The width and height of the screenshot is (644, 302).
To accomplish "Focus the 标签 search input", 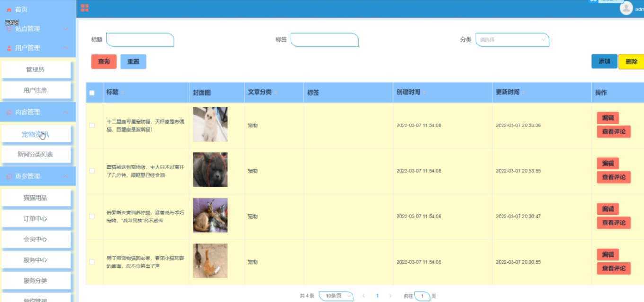I will pos(325,40).
